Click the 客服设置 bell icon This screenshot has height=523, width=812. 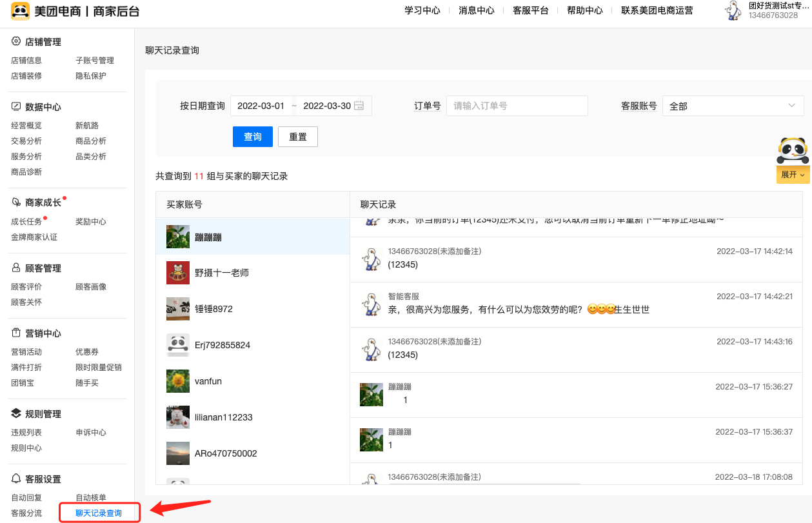coord(17,479)
